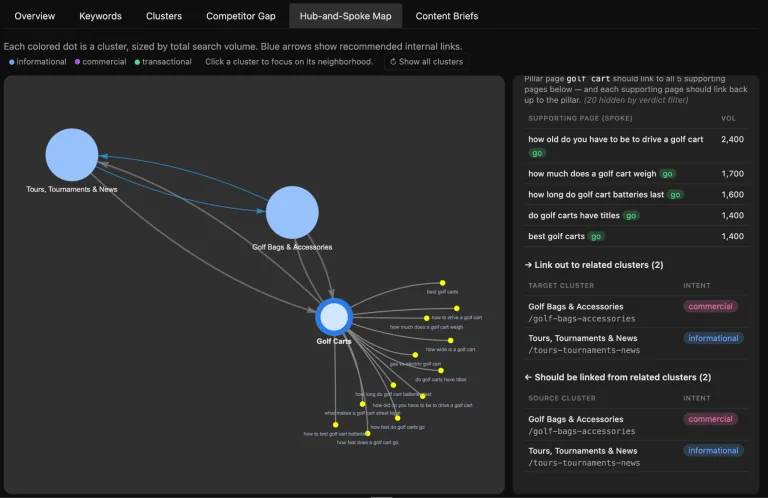Click the blue informational legend dot

[x=12, y=62]
